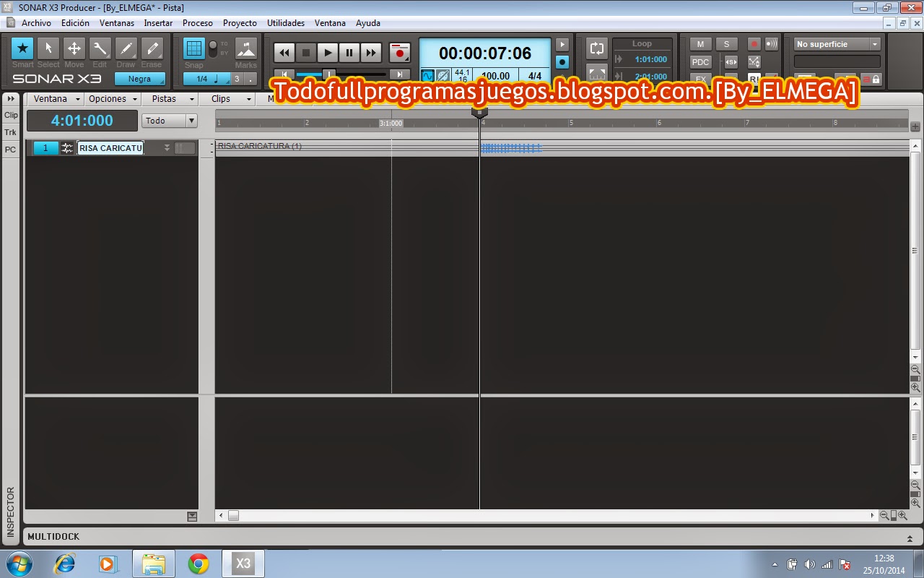Click the global Mute (M) button
Screen dimensions: 924x578
(700, 44)
